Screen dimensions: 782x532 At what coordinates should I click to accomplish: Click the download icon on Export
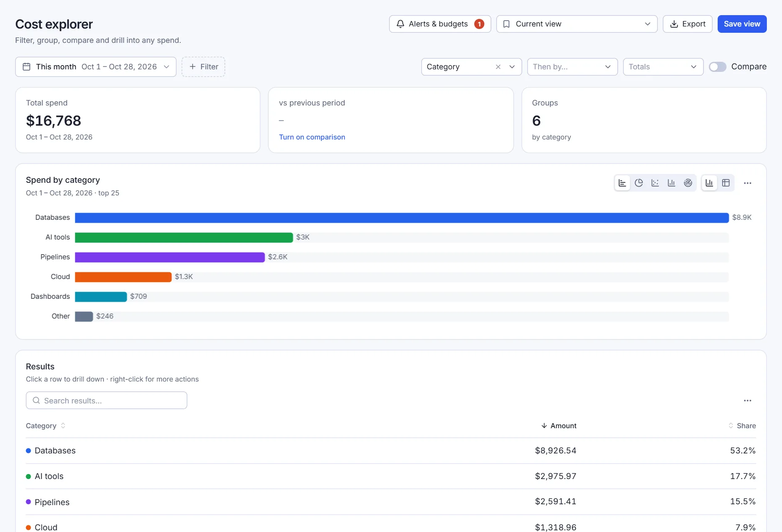tap(674, 24)
